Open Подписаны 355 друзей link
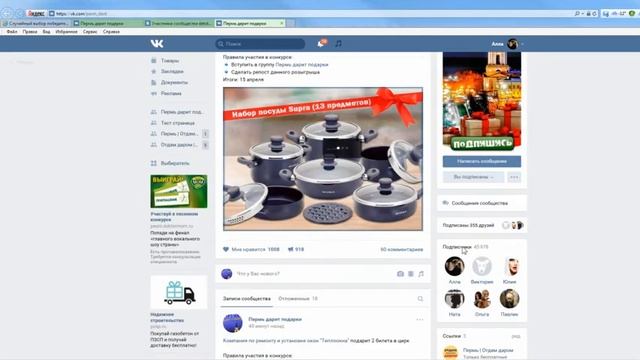Viewport: 640px width, 360px height. click(468, 225)
